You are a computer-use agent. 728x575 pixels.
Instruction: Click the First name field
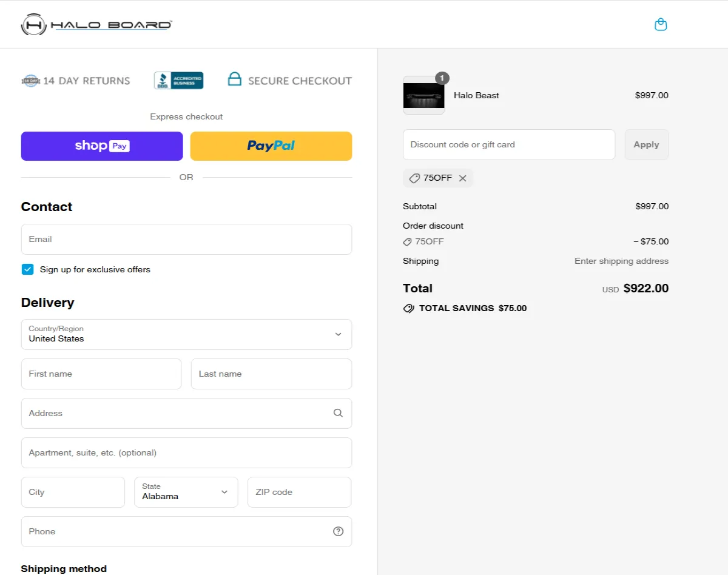point(101,374)
